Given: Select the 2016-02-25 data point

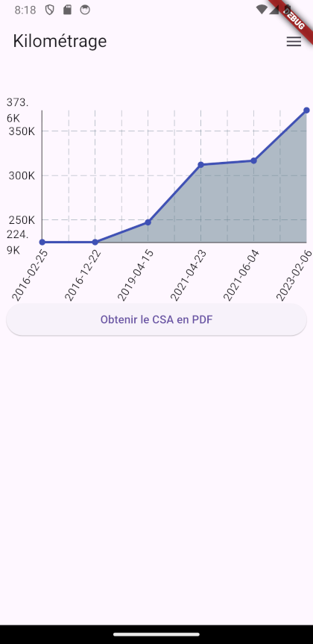Looking at the screenshot, I should pos(42,243).
